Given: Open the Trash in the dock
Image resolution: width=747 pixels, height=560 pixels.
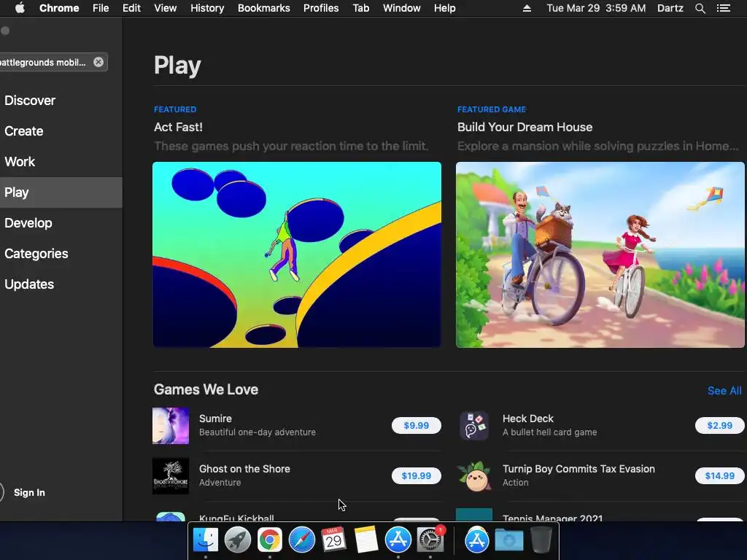Looking at the screenshot, I should pos(541,540).
